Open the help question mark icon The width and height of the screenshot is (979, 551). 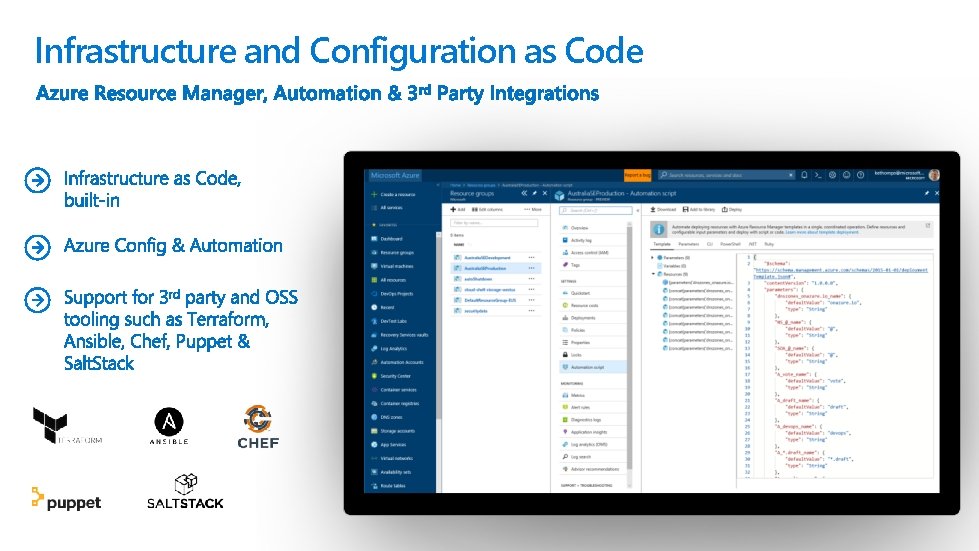coord(860,175)
